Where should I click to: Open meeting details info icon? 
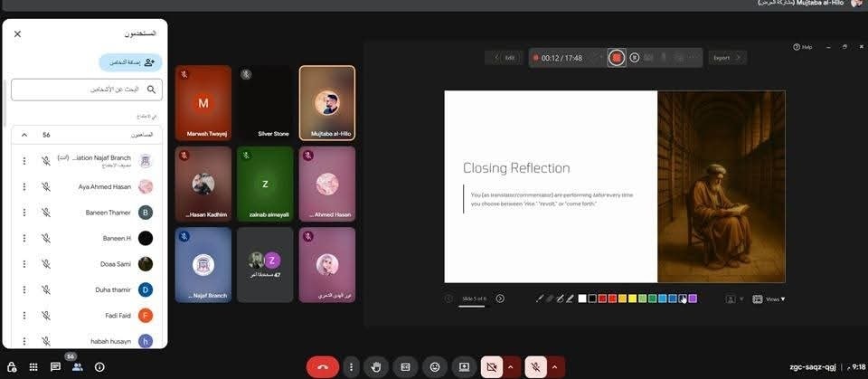(99, 366)
